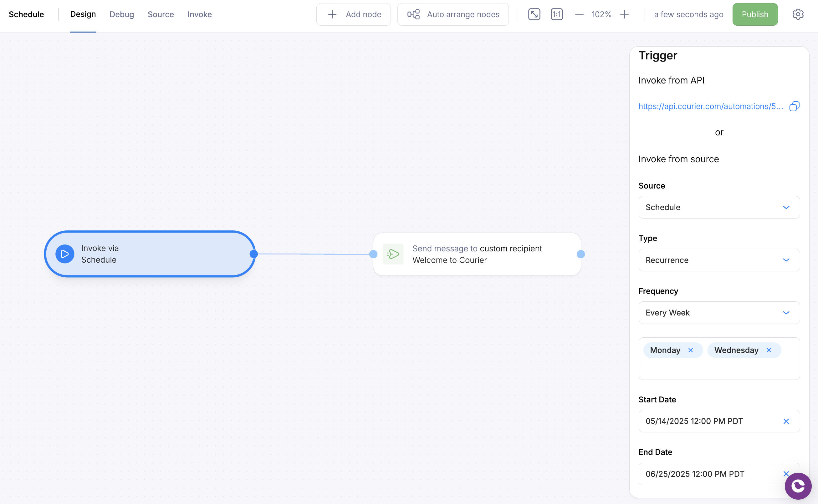Click the play icon on Invoke node
Viewport: 818px width, 504px height.
(65, 254)
